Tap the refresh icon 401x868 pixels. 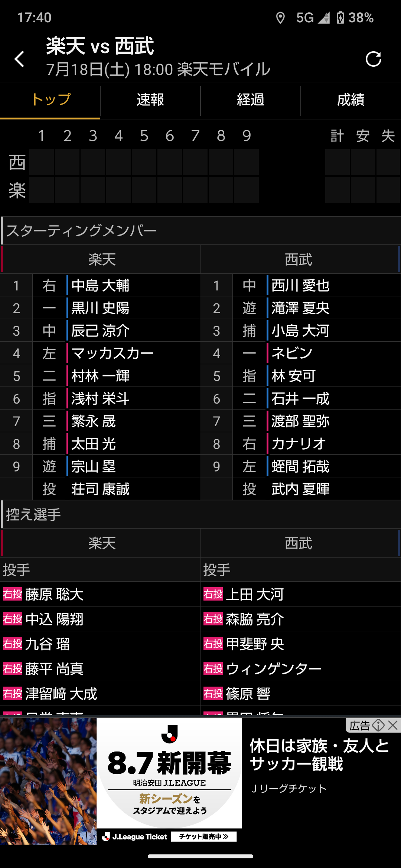(x=373, y=59)
